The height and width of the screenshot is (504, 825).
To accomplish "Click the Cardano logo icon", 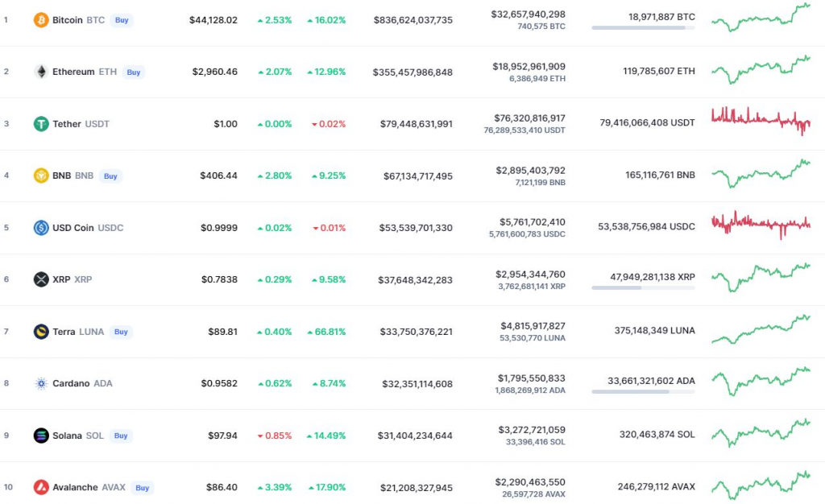I will pos(40,383).
